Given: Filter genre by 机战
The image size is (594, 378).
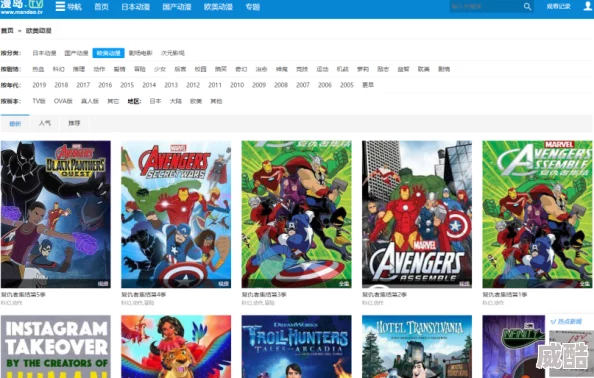Looking at the screenshot, I should coord(342,69).
